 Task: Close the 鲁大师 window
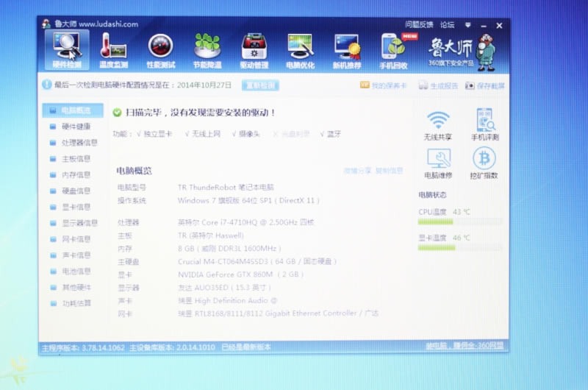[x=499, y=26]
